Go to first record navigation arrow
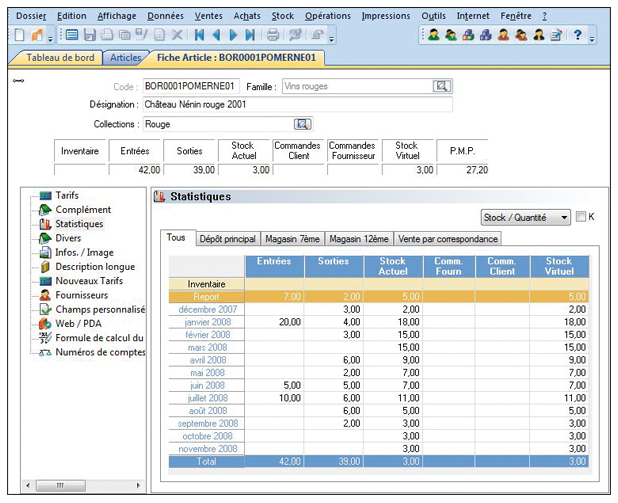The width and height of the screenshot is (618, 503). click(199, 35)
